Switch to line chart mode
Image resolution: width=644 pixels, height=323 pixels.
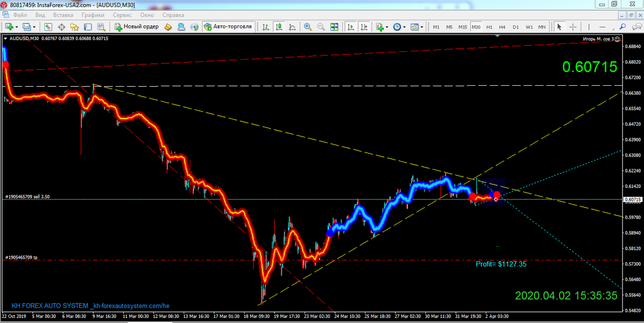click(x=292, y=26)
